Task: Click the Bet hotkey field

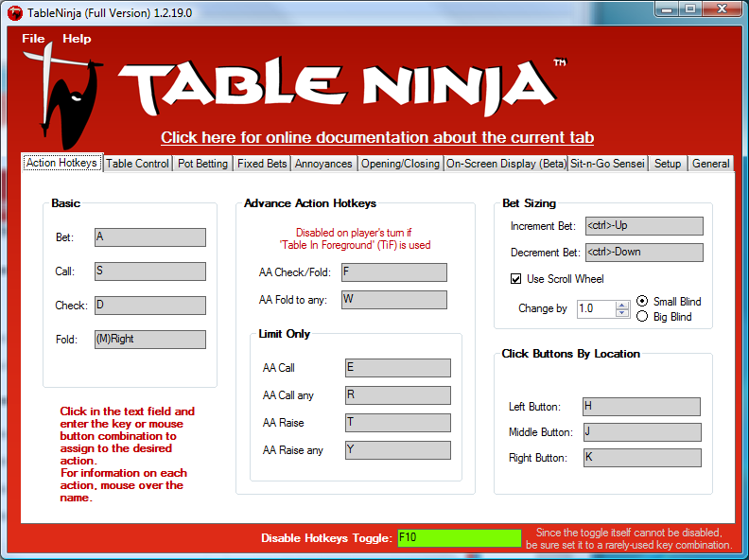Action: 149,237
